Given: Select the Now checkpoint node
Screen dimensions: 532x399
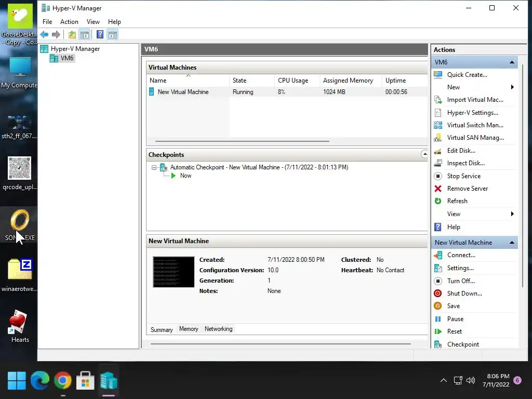Looking at the screenshot, I should coord(185,176).
